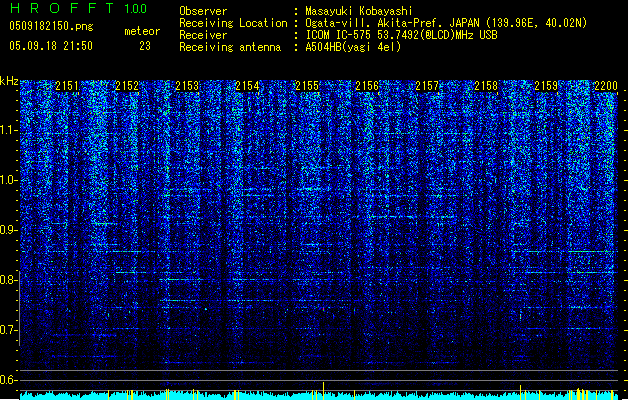Image resolution: width=629 pixels, height=400 pixels.
Task: Click the 2158 time marker
Action: (x=486, y=86)
